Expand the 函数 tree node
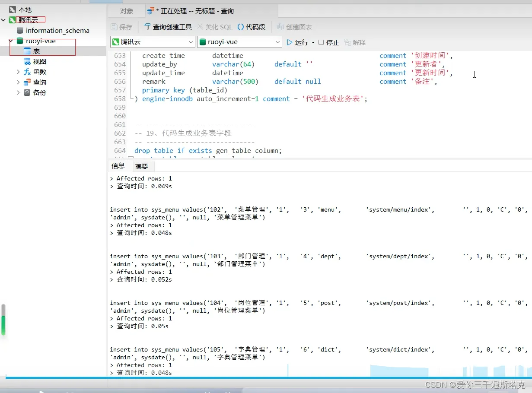This screenshot has width=532, height=393. [x=18, y=72]
